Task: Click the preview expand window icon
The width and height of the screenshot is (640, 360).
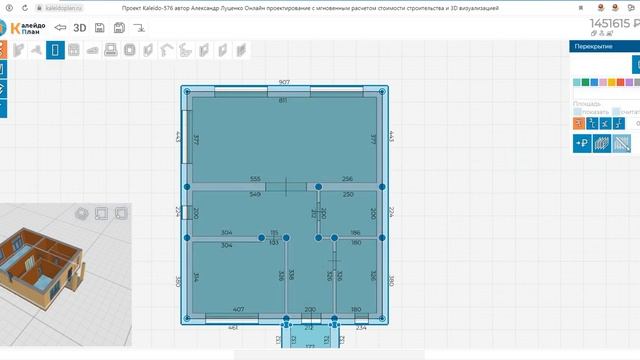Action: tap(121, 213)
